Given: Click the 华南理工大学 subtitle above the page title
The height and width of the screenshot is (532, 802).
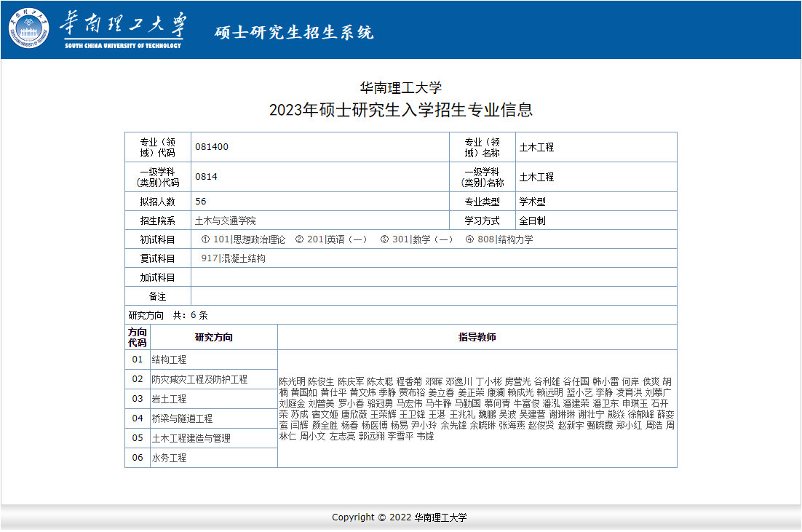Looking at the screenshot, I should (400, 87).
